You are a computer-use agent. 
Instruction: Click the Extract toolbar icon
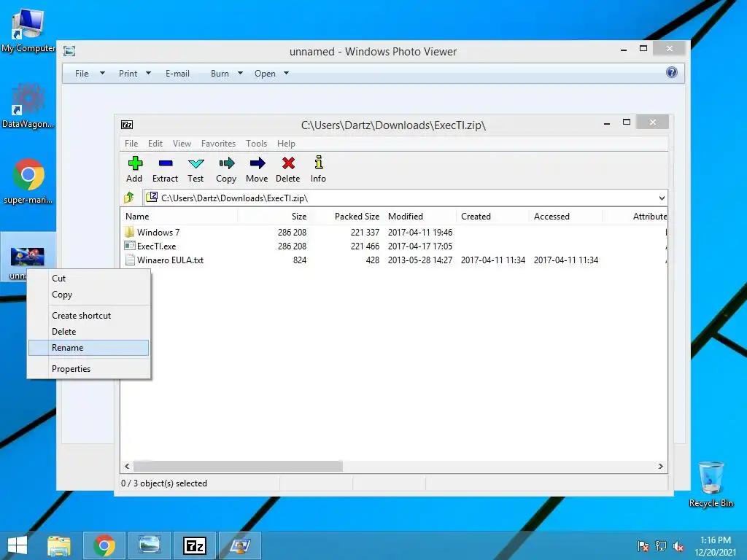click(x=165, y=169)
